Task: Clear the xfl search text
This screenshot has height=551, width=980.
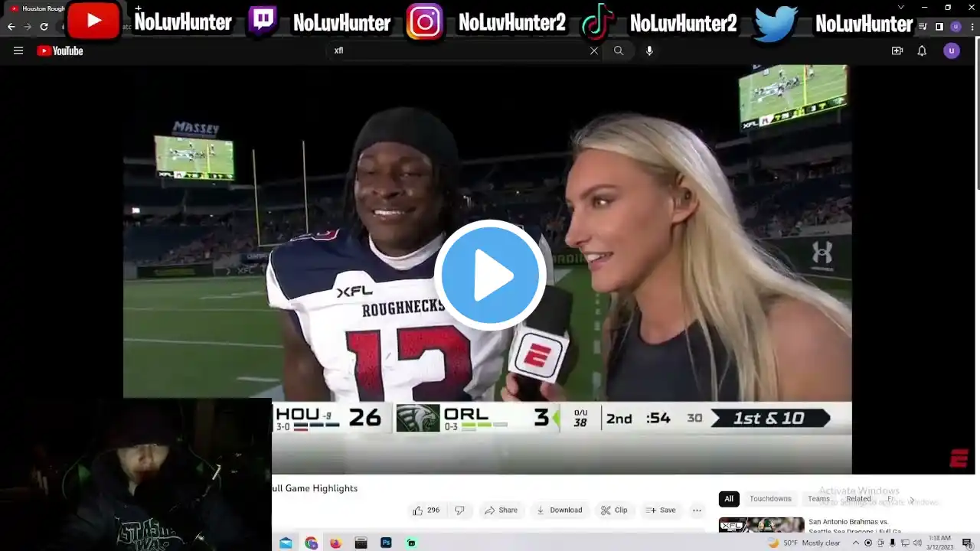Action: click(594, 51)
